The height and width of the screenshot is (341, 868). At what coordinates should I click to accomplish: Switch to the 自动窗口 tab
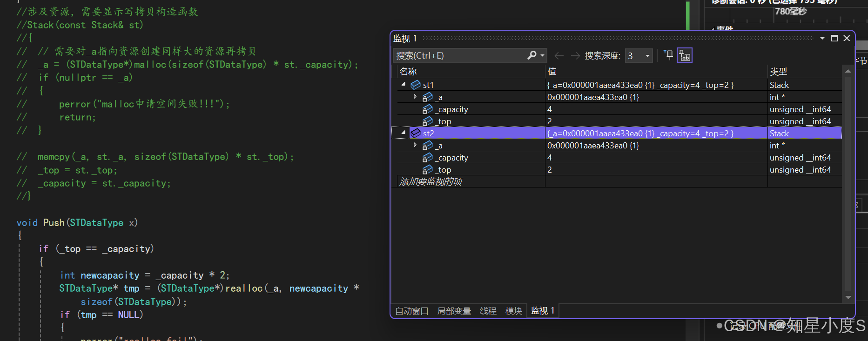(411, 311)
